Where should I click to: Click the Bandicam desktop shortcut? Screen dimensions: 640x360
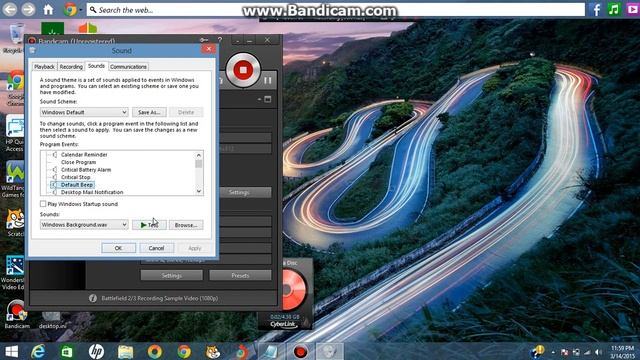[x=17, y=314]
